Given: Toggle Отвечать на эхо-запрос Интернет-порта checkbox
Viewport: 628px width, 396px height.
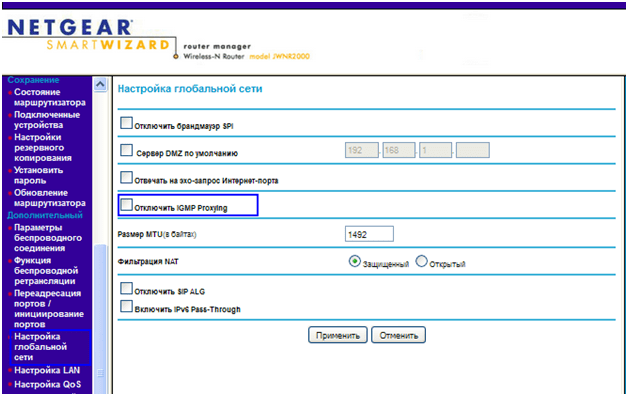Looking at the screenshot, I should [x=126, y=177].
